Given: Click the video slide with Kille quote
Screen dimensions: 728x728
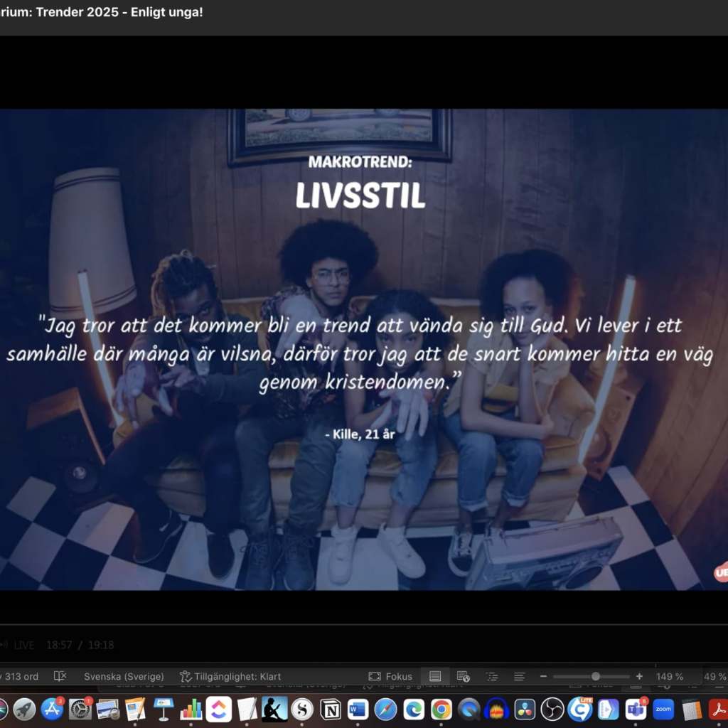Looking at the screenshot, I should pyautogui.click(x=364, y=348).
